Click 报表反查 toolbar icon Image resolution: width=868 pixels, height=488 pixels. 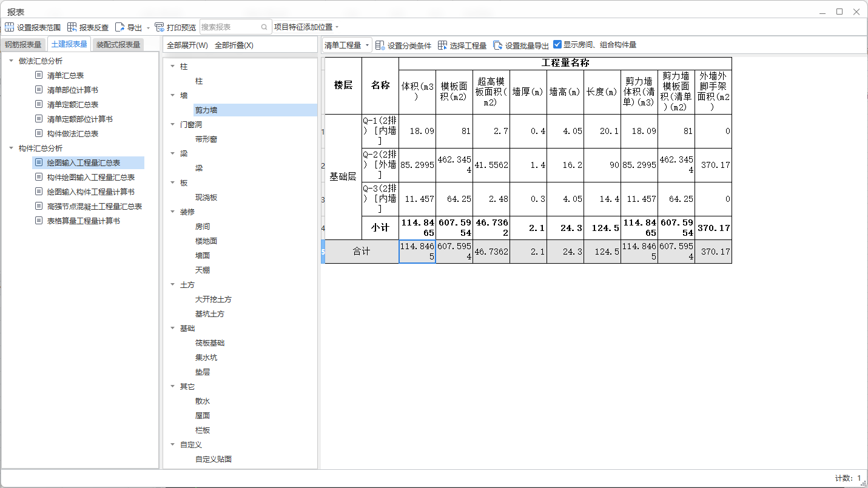72,27
